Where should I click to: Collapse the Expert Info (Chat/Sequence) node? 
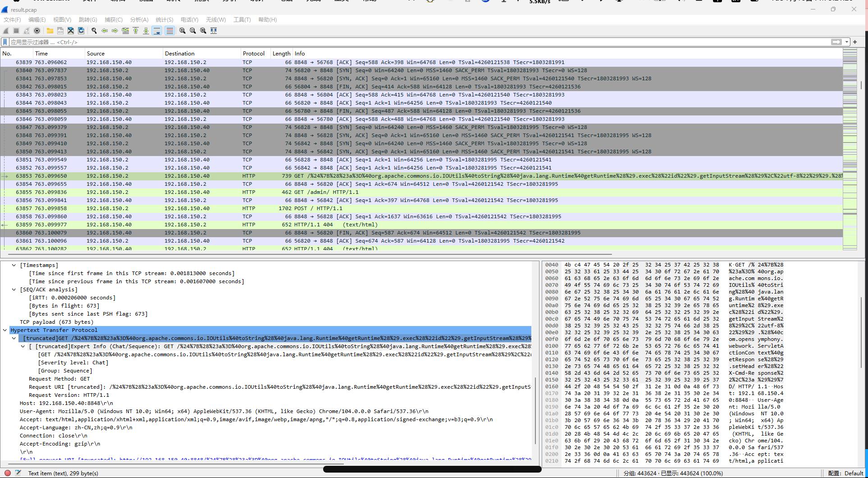coord(23,346)
